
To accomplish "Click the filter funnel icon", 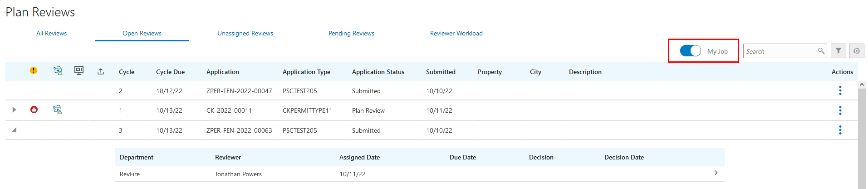I will tap(838, 51).
